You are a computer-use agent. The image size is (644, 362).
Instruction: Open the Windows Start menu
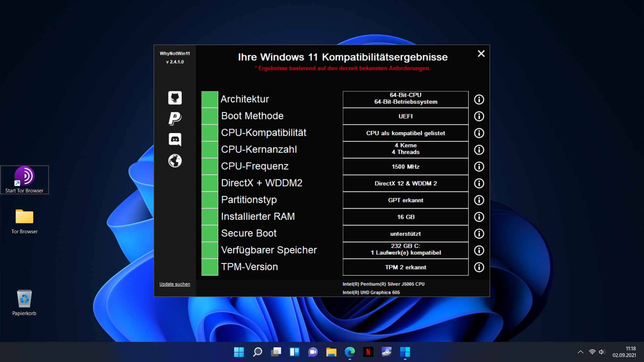point(239,352)
